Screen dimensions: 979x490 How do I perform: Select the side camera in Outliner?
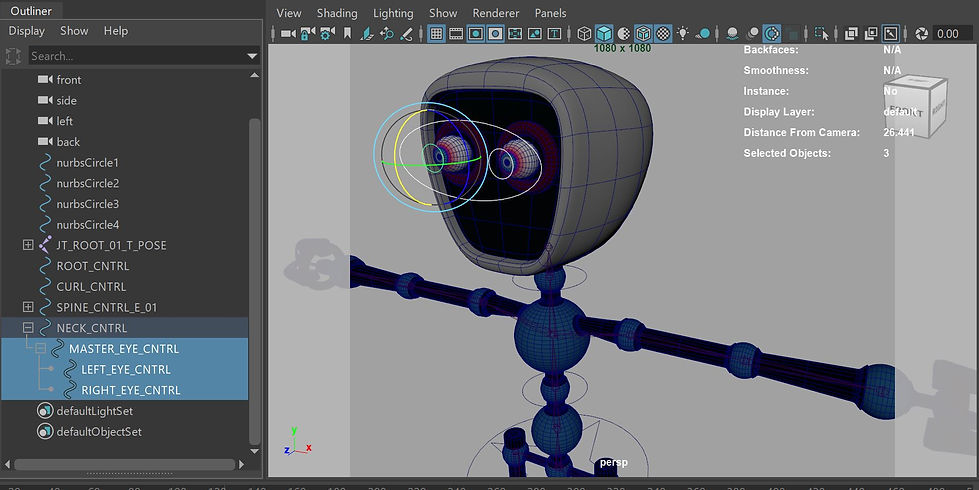pos(67,100)
